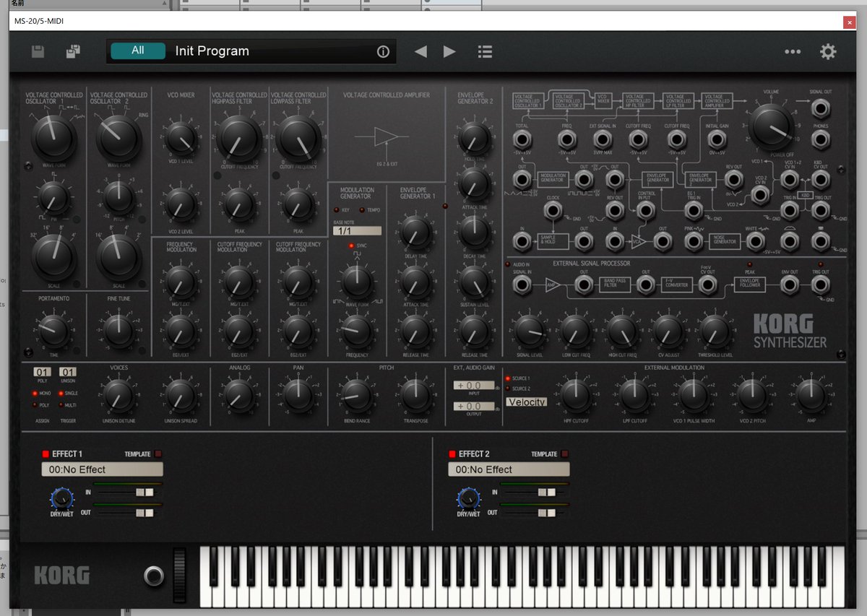Viewport: 867px width, 616px height.
Task: Click the EG 1 TRIG IN jack
Action: (693, 210)
